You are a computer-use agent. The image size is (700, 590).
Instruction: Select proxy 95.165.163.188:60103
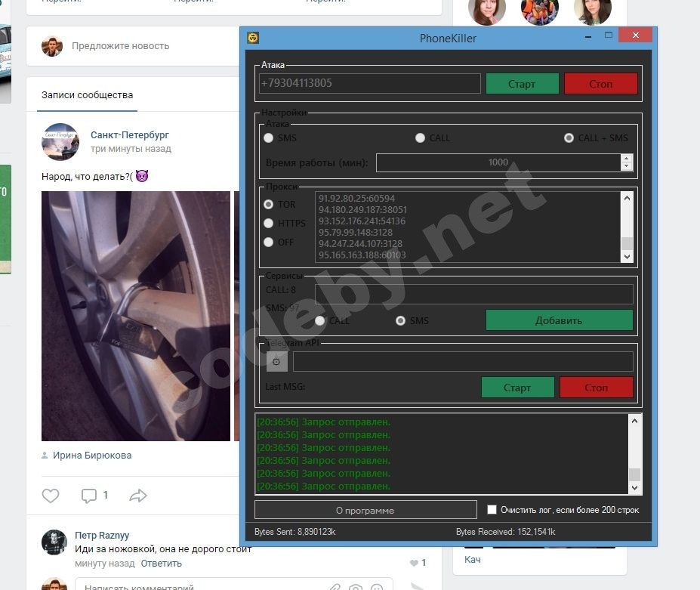362,255
